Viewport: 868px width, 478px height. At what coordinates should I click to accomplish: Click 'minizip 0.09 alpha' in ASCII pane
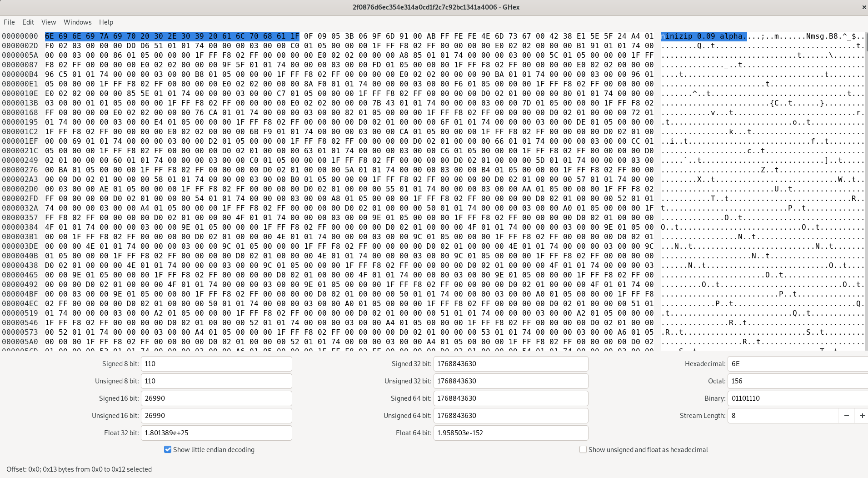704,36
